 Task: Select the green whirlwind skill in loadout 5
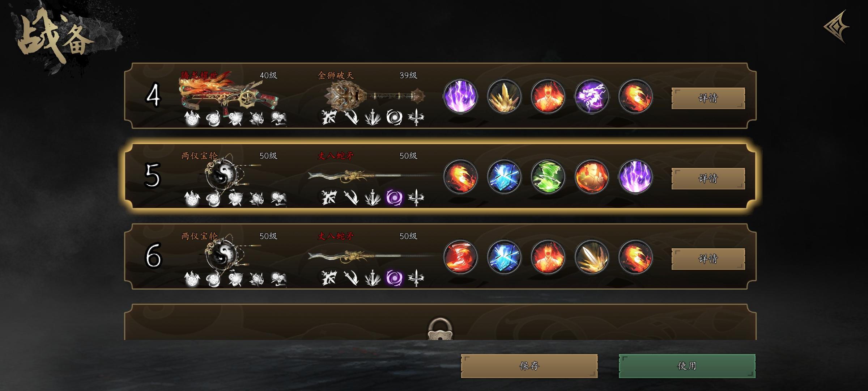pos(548,177)
